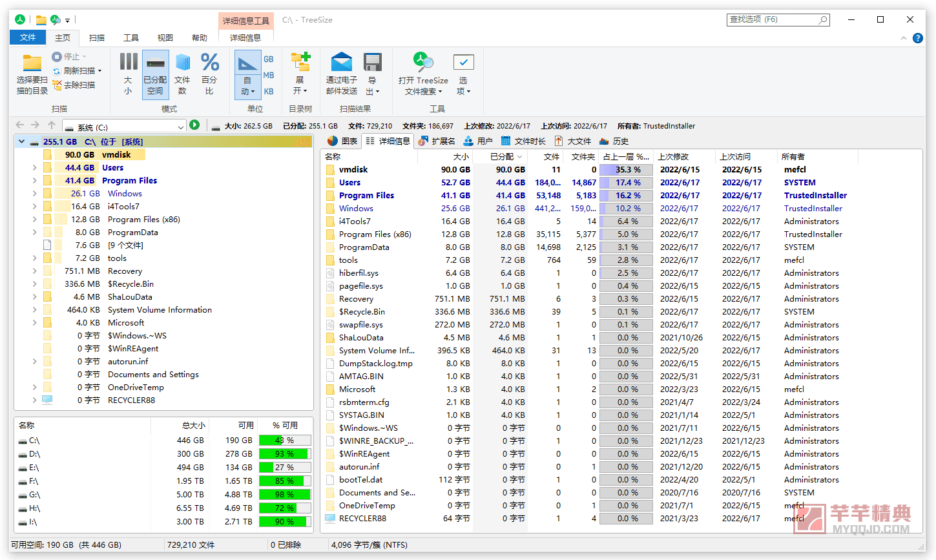
Task: Open the 详细信息 ribbon tab
Action: 245,37
